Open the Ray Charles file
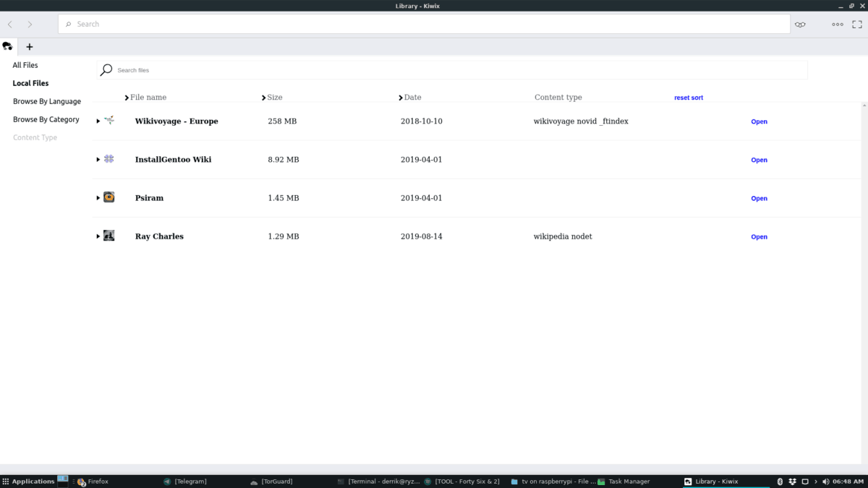 tap(759, 236)
